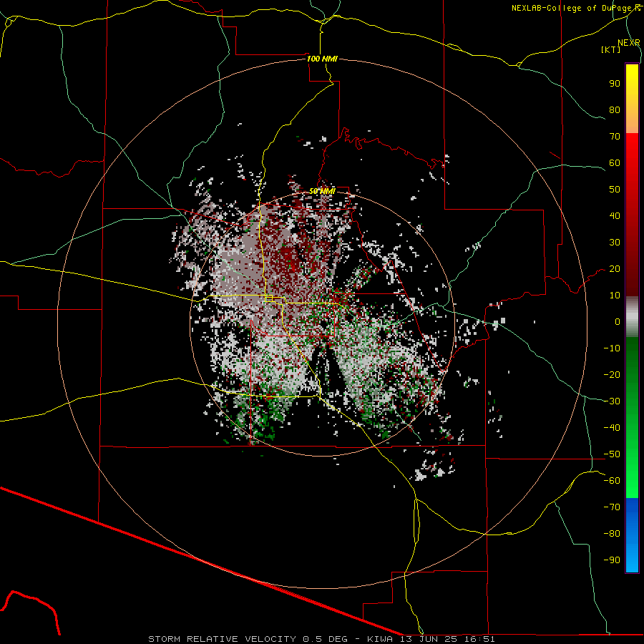Click the 100 NMI range ring label
The width and height of the screenshot is (644, 644).
pos(322,59)
